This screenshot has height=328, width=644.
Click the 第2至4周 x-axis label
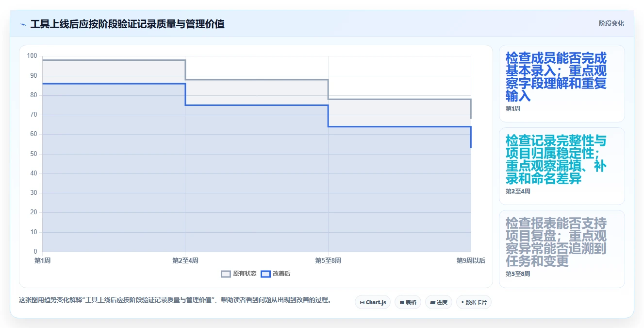pos(185,261)
